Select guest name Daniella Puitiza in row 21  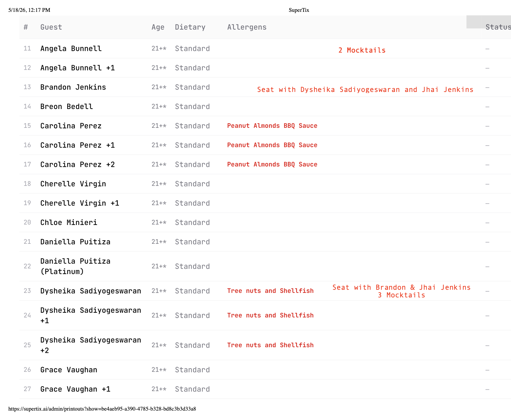75,242
